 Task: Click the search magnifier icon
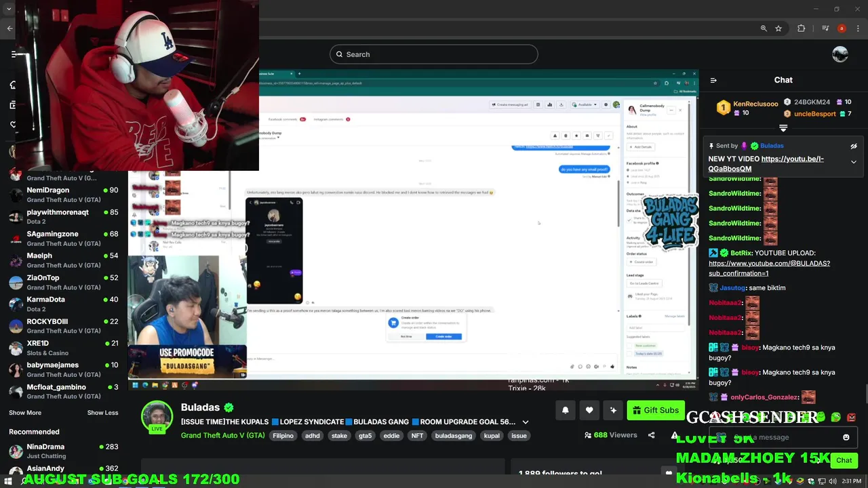pos(339,54)
